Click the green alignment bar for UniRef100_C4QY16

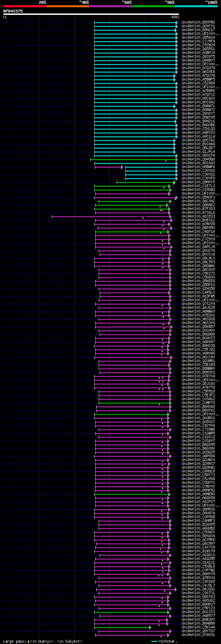[x=132, y=232]
